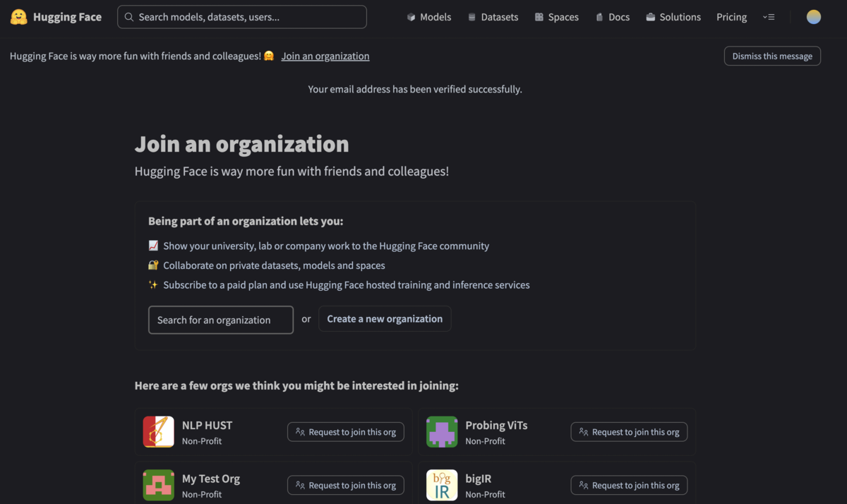Click the My Test Org logo
The image size is (847, 504).
tap(159, 485)
